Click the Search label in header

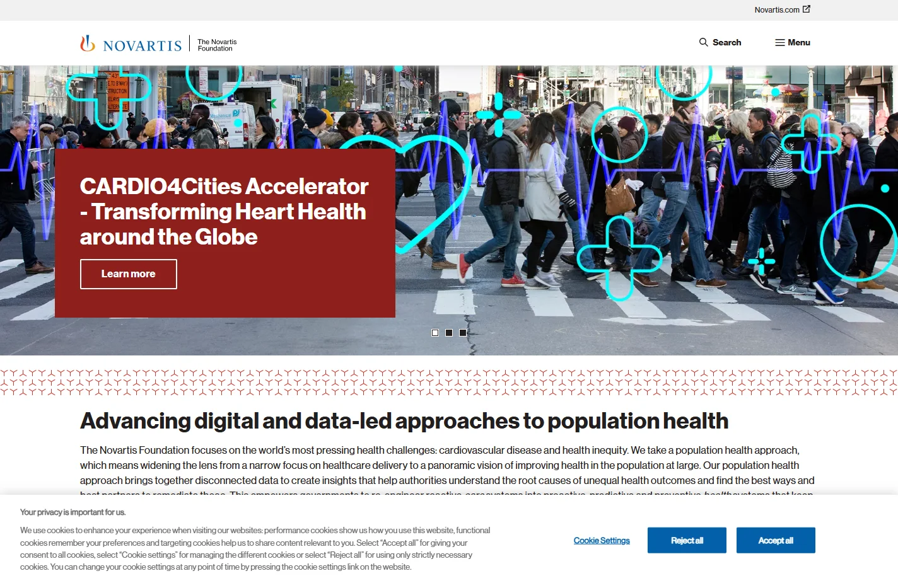click(726, 42)
